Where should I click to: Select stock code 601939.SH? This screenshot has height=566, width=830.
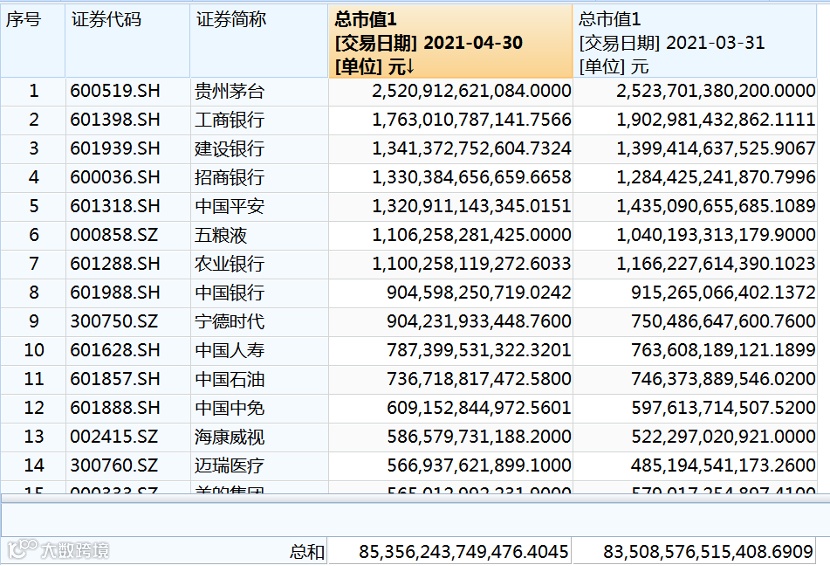click(115, 148)
